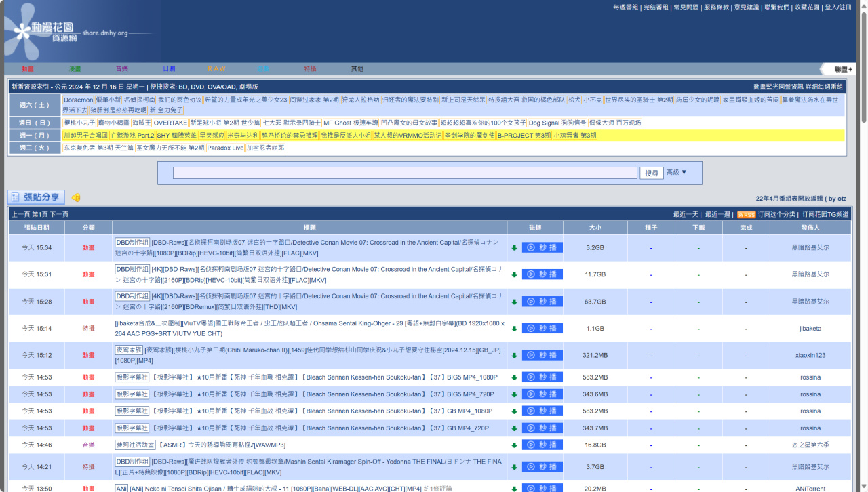
Task: Click magnet arrow for Bleach BIG5 MP4_720P row
Action: pyautogui.click(x=514, y=395)
